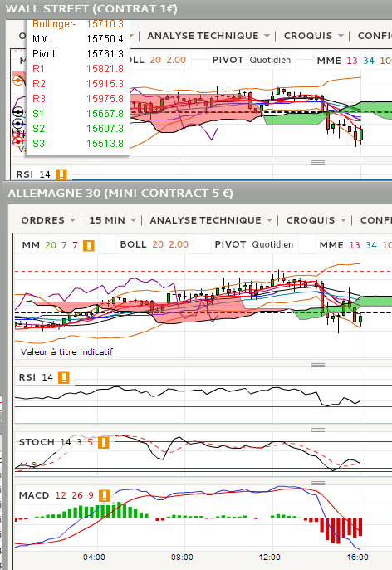Click the S2 15607.3 row in tooltip
This screenshot has height=570, width=392.
pyautogui.click(x=78, y=129)
